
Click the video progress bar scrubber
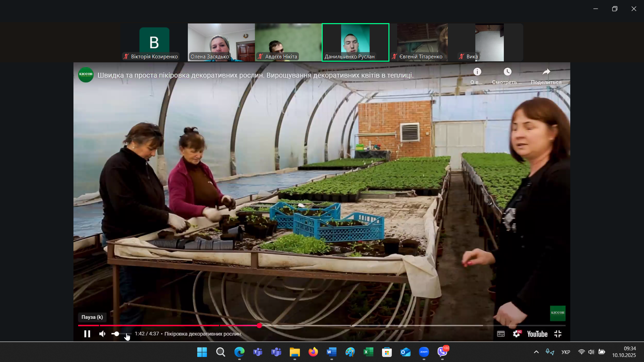coord(259,325)
